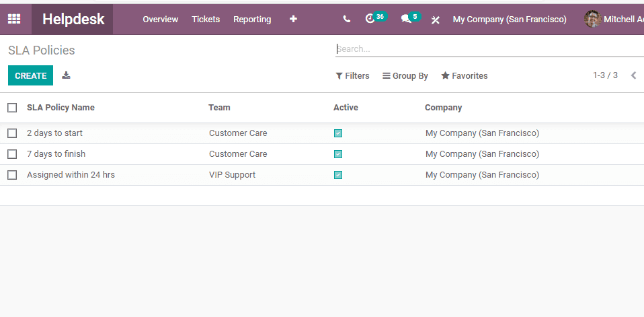This screenshot has width=644, height=317.
Task: Go to previous page arrow in pager
Action: point(633,75)
